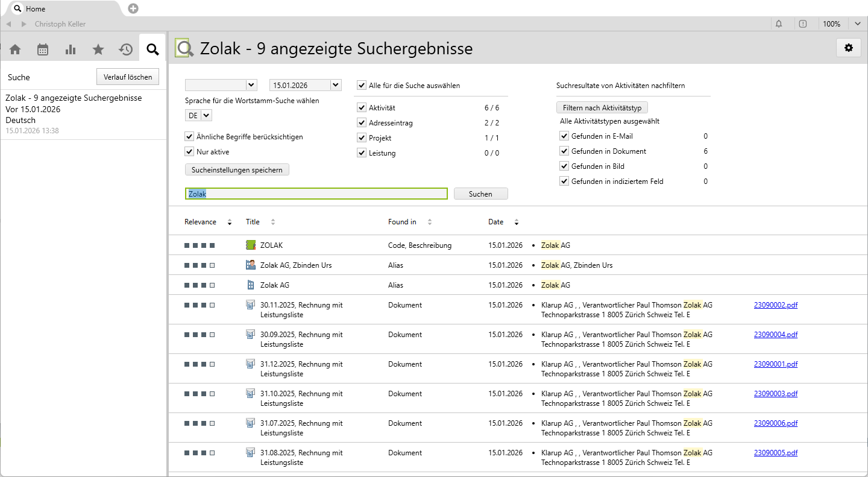Screen dimensions: 868x477
Task: Open the home icon in sidebar
Action: click(15, 49)
